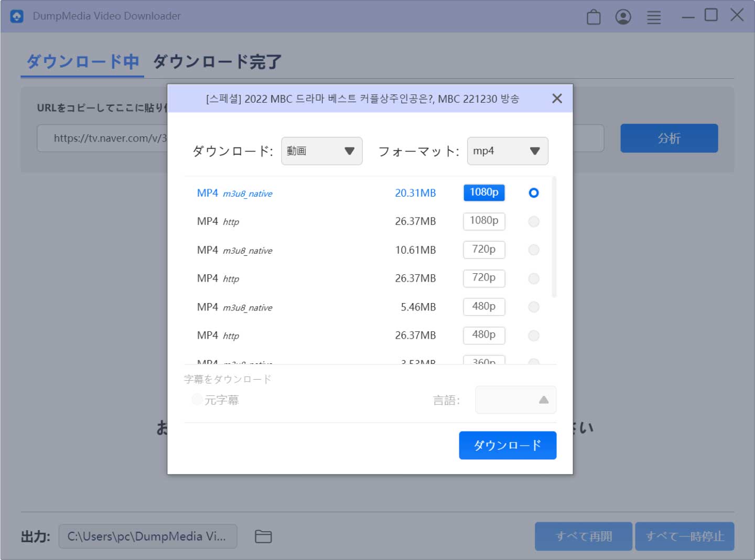Click the 5.46MB file size text

coord(418,307)
